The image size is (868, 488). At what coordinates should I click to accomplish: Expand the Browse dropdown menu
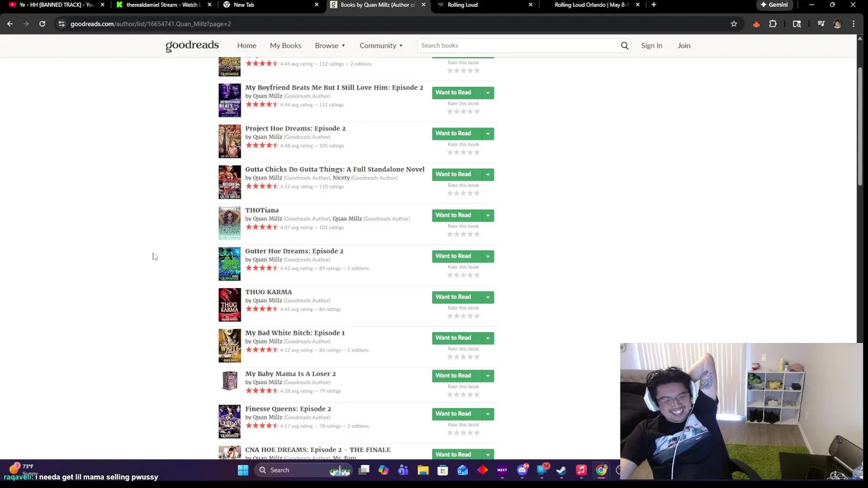coord(330,45)
